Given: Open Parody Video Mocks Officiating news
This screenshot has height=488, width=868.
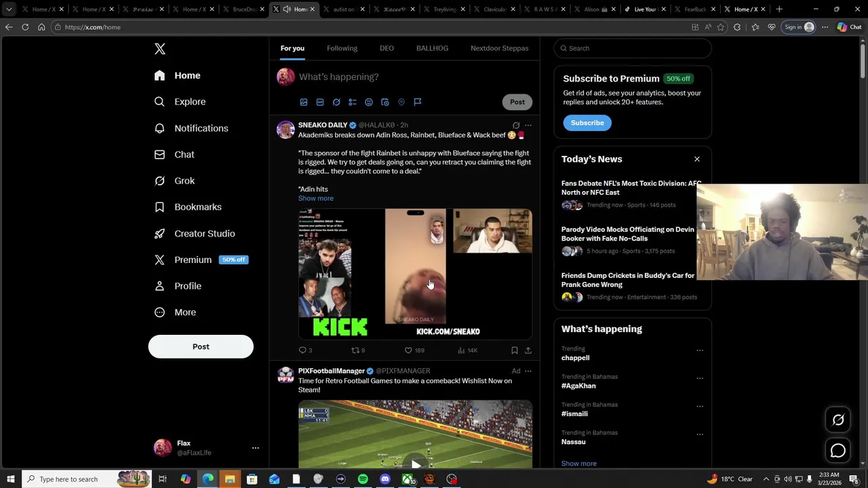Looking at the screenshot, I should [628, 234].
